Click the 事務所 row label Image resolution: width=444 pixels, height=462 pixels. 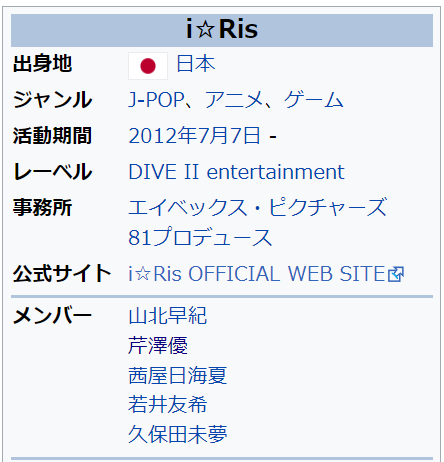point(42,207)
